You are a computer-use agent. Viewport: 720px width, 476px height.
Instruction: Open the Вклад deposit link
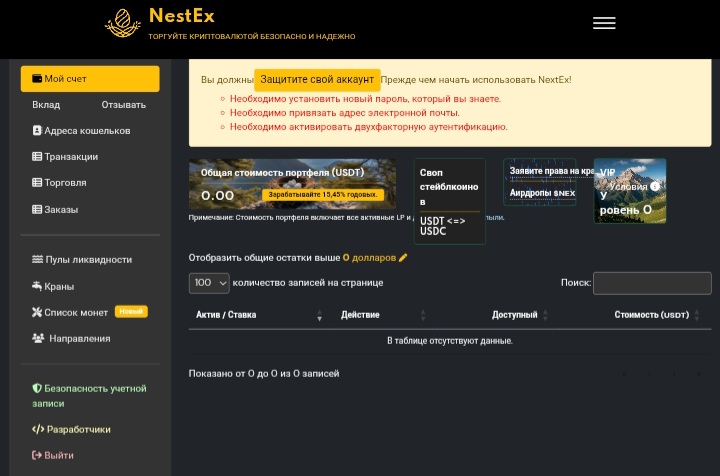46,105
